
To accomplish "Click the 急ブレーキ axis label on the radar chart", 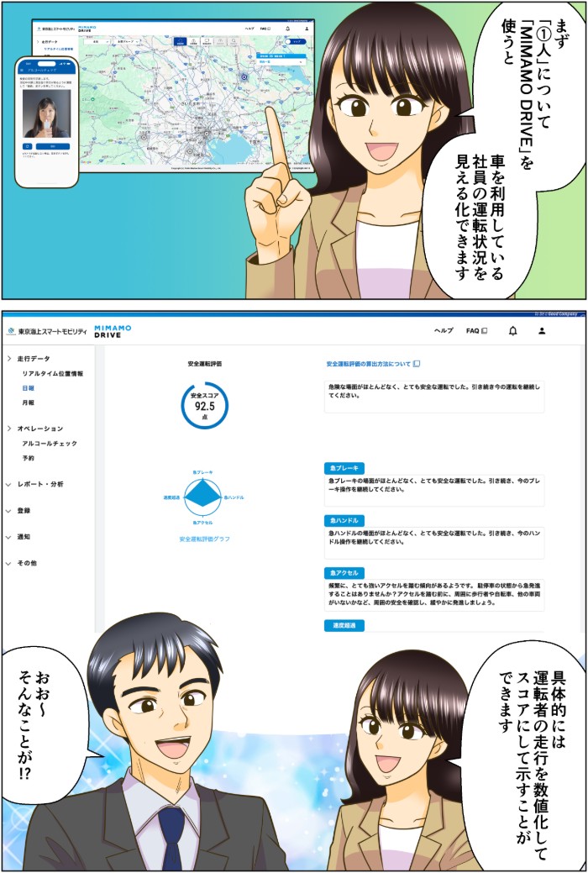I will [x=201, y=471].
